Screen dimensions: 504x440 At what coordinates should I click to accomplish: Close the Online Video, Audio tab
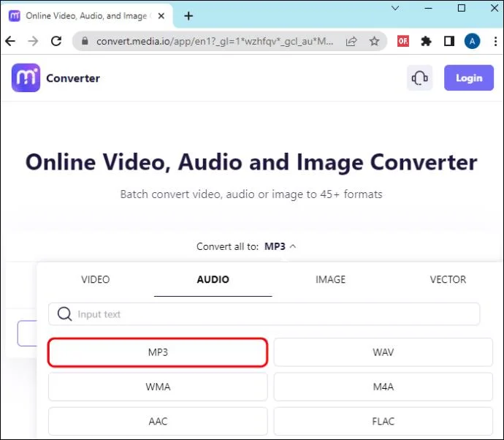pos(161,16)
